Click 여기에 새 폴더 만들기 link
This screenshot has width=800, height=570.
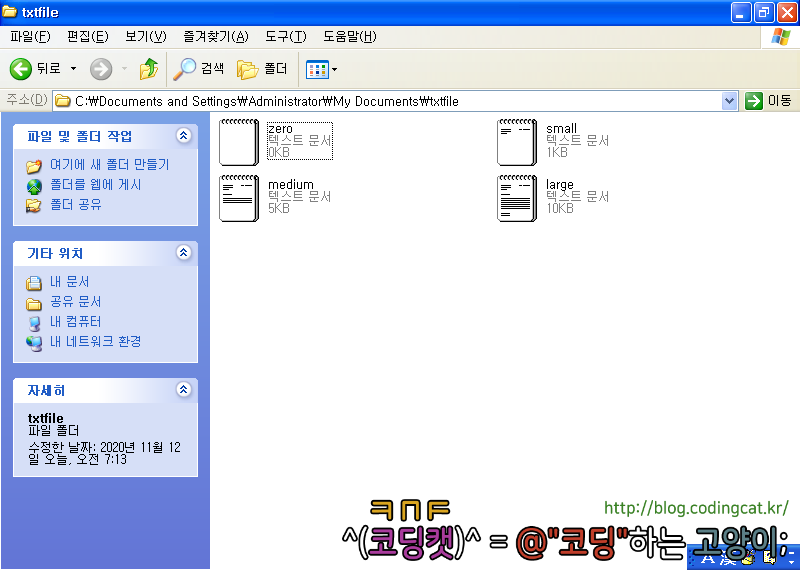point(109,164)
